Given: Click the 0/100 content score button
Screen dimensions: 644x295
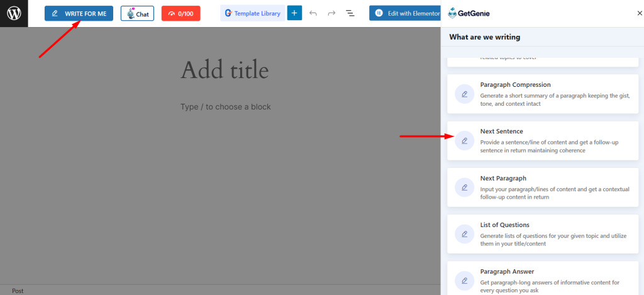Looking at the screenshot, I should 180,13.
